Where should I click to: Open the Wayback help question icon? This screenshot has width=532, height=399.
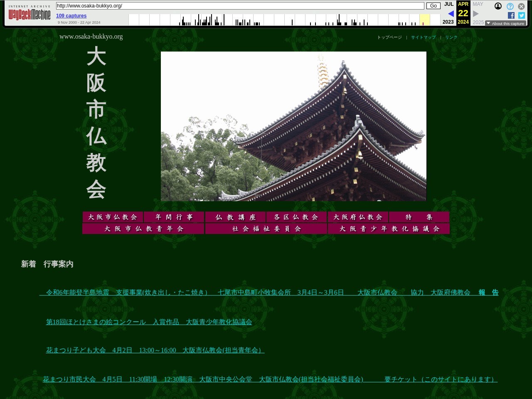pyautogui.click(x=510, y=6)
